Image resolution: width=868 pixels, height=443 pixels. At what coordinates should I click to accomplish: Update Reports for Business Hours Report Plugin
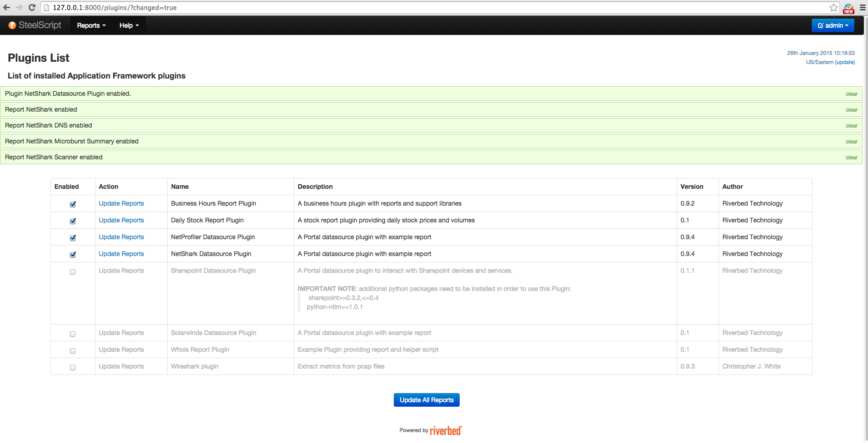click(x=121, y=203)
